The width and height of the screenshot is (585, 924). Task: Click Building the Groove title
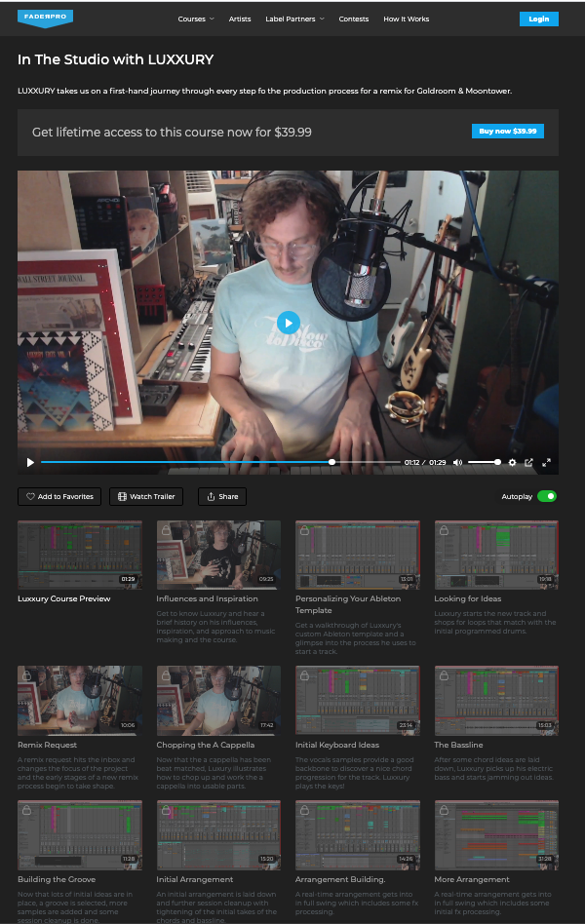(57, 879)
